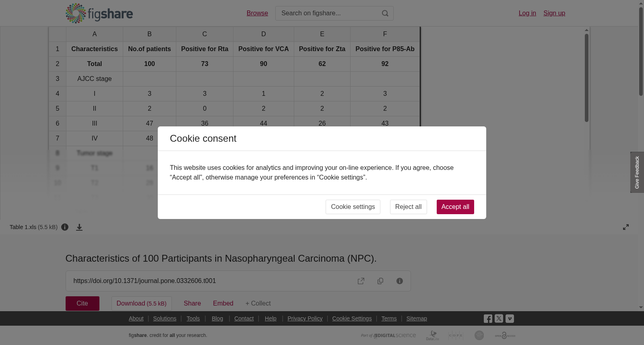Click the DataCite logo
The image size is (644, 345).
pos(433,335)
